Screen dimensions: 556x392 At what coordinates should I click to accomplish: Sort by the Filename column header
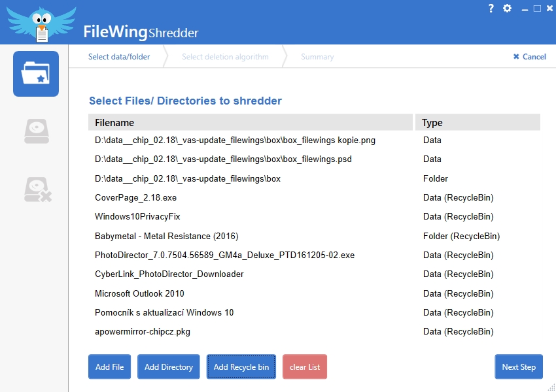tap(251, 123)
